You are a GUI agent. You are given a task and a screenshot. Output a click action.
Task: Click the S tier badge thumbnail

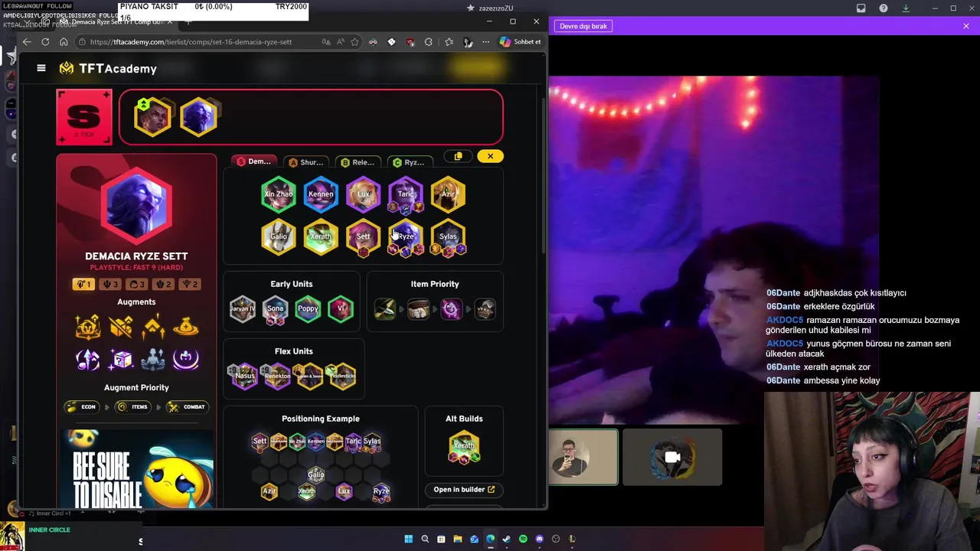click(x=84, y=117)
